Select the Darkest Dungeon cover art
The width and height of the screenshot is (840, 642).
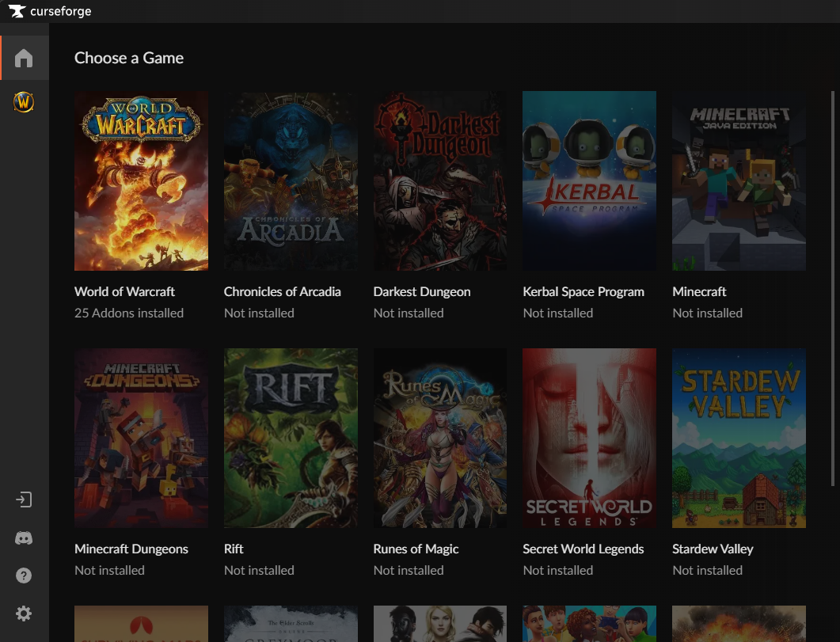(x=440, y=180)
